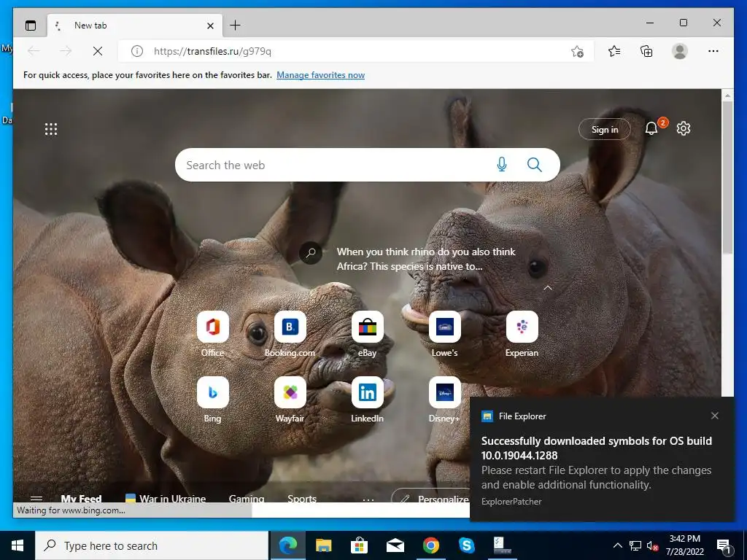Open the Wayfair quick link
Viewport: 747px width, 560px height.
coord(290,400)
